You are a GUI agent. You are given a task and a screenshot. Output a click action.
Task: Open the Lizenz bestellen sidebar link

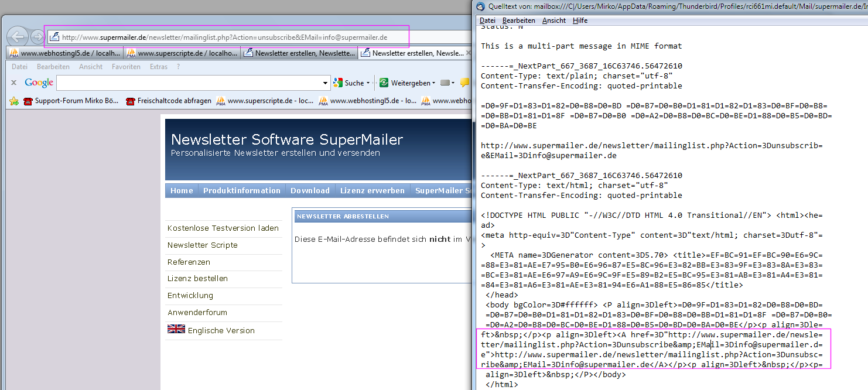pyautogui.click(x=197, y=278)
